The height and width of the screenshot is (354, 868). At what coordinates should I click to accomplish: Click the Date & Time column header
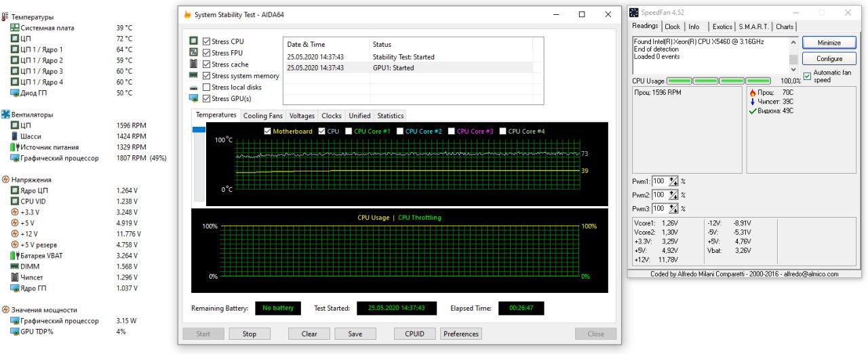pyautogui.click(x=326, y=45)
